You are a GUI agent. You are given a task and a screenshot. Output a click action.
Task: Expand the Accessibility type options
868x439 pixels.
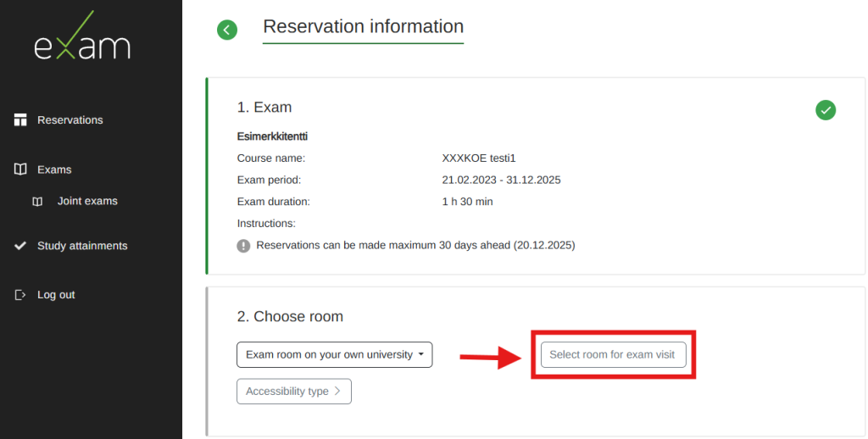pyautogui.click(x=293, y=392)
